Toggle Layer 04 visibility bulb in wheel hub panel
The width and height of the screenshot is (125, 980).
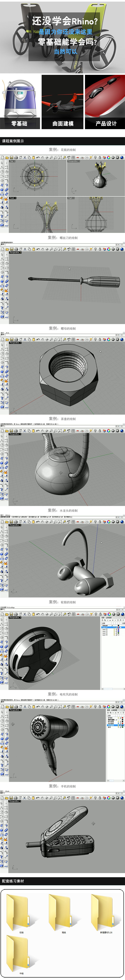pyautogui.click(x=114, y=633)
